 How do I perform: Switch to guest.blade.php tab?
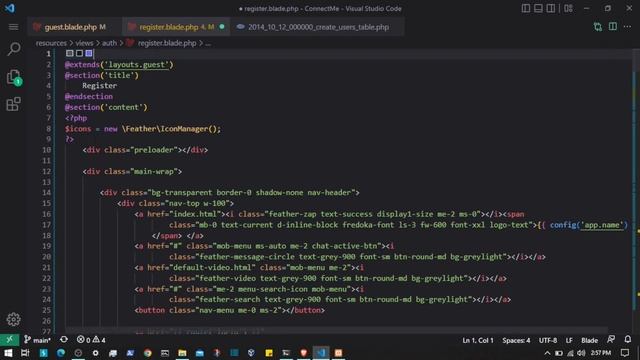tap(75, 27)
